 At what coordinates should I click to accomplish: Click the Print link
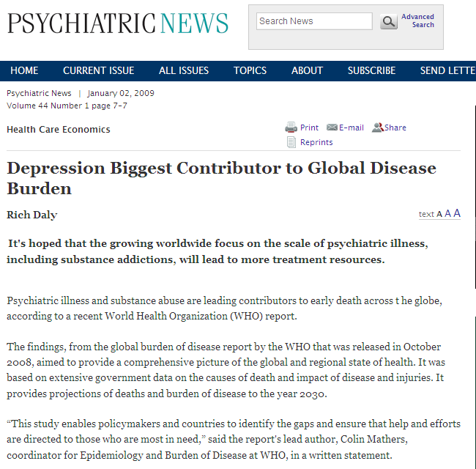pyautogui.click(x=309, y=128)
